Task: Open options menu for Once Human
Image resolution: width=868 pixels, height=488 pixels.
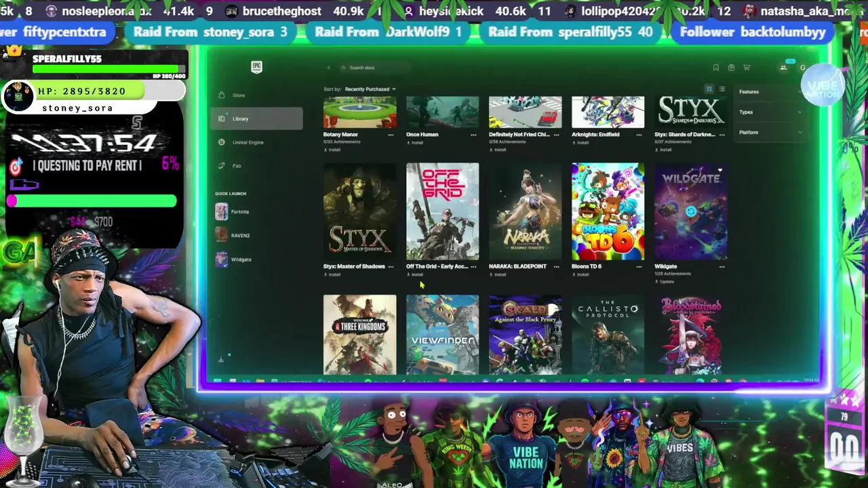Action: pos(473,135)
